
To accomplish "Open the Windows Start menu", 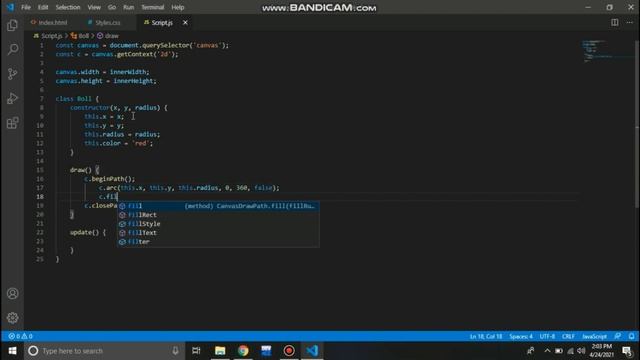I will pyautogui.click(x=12, y=351).
